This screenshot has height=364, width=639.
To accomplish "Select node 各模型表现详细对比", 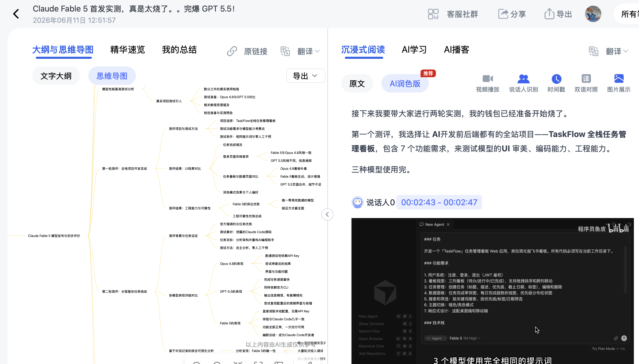I will coord(183,295).
